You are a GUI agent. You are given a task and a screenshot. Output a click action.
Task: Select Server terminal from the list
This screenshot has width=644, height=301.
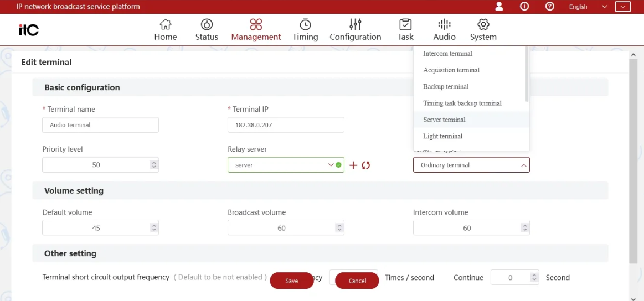(444, 120)
